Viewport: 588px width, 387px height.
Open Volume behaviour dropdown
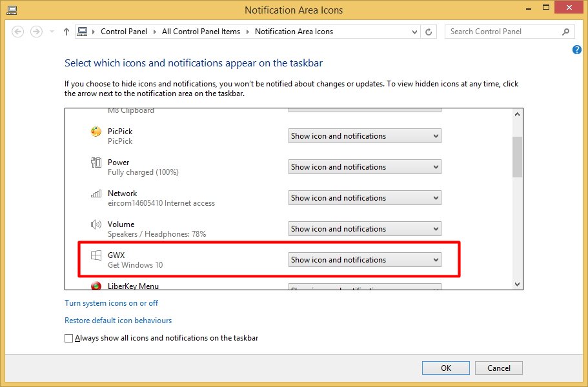point(365,228)
